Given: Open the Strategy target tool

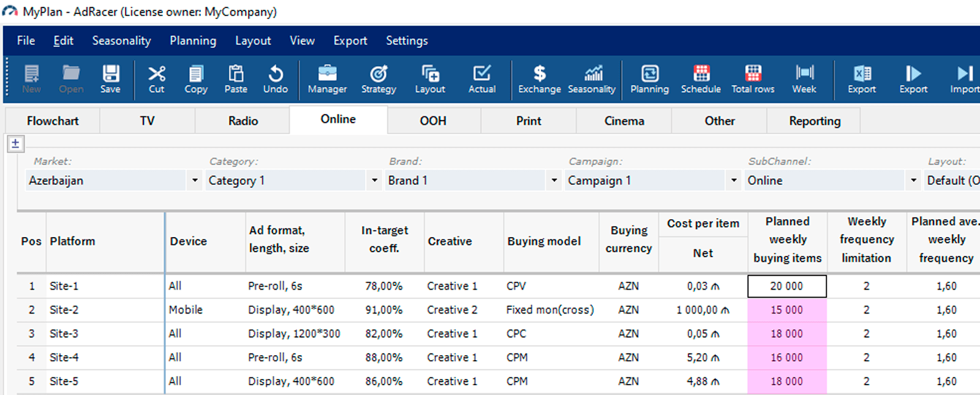Looking at the screenshot, I should tap(379, 79).
